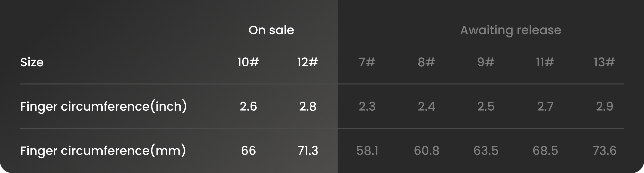Select the Awaiting release header
Viewport: 644px width, 173px height.
pyautogui.click(x=511, y=31)
